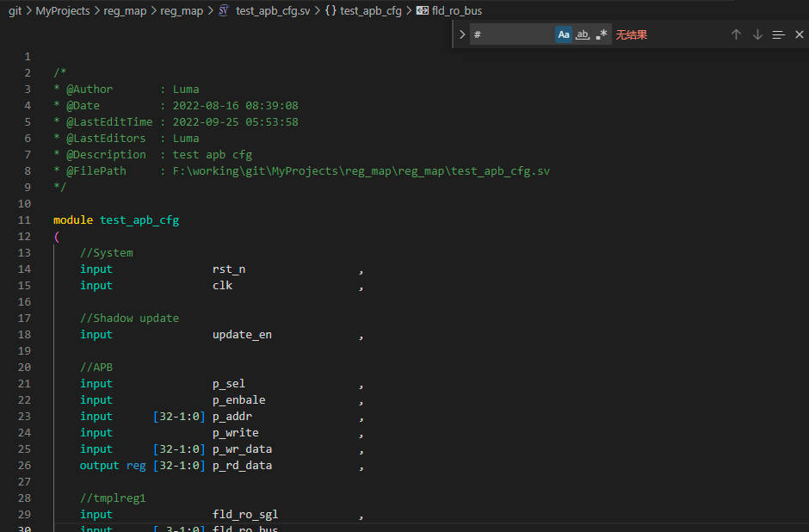Go to next match arrow

(x=757, y=34)
